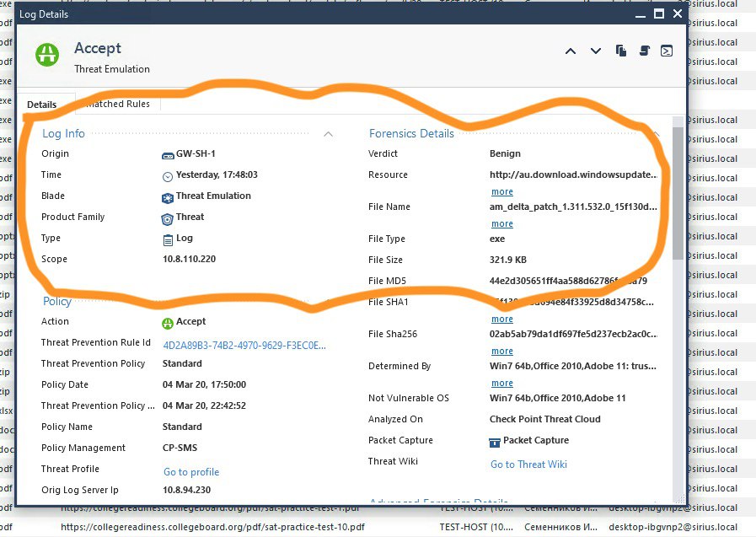The image size is (756, 537).
Task: Select Not Vulnerable OS value
Action: tap(557, 398)
